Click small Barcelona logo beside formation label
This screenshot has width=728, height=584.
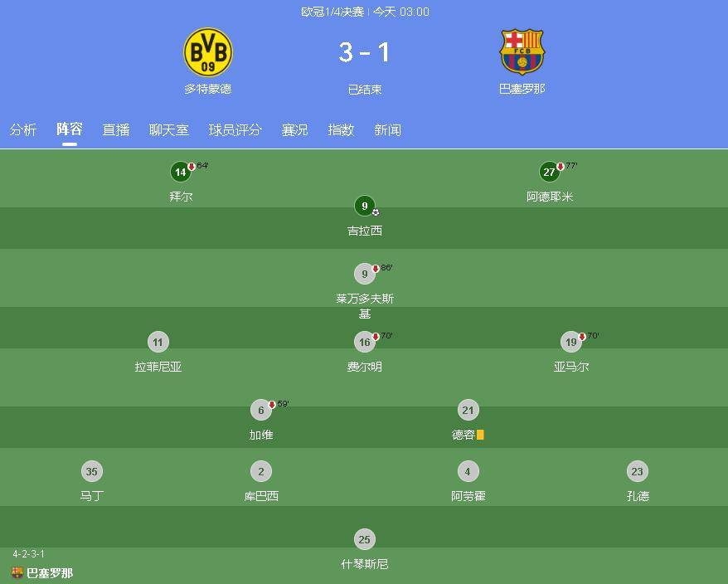click(x=17, y=572)
